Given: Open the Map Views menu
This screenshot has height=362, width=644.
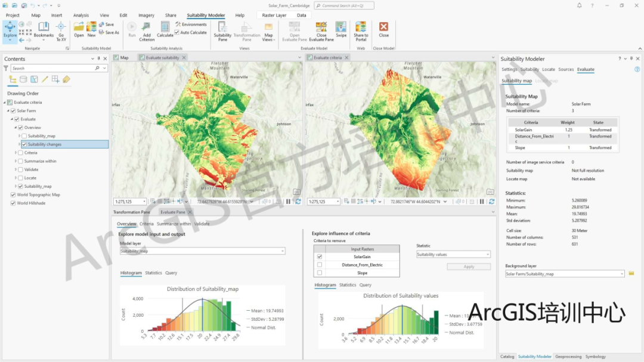Looking at the screenshot, I should pyautogui.click(x=268, y=31).
